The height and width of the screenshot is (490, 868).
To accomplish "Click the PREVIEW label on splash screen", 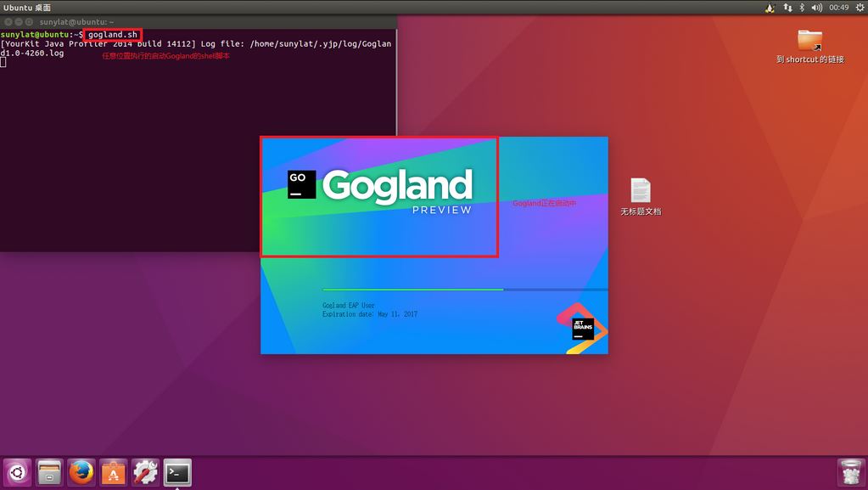I will click(442, 210).
